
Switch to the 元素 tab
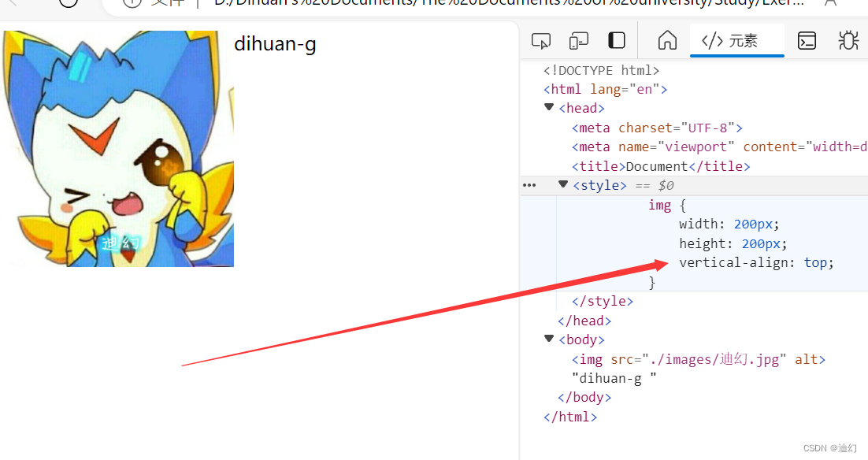coord(737,40)
